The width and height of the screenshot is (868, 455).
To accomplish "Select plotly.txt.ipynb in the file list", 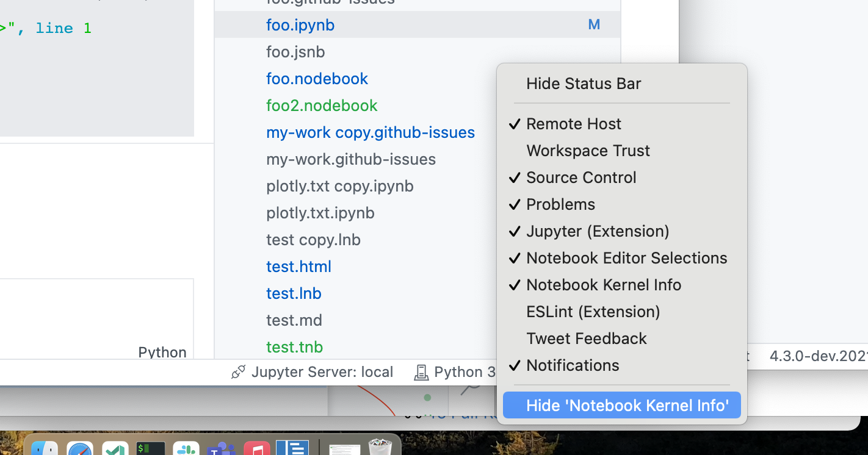I will (x=320, y=212).
